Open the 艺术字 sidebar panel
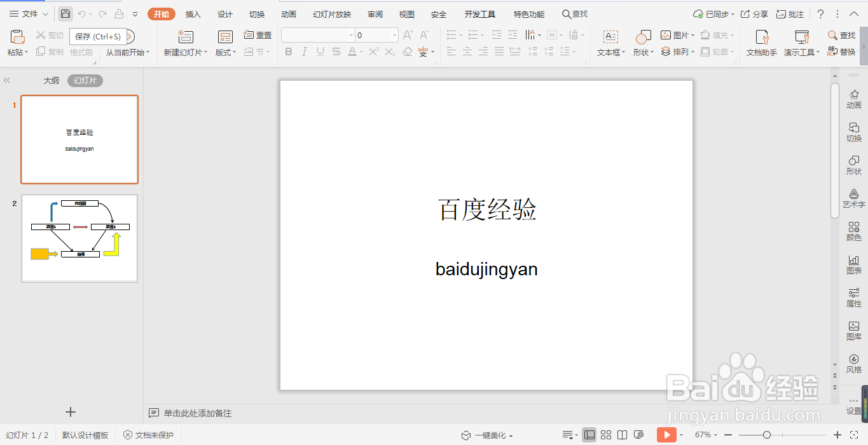Image resolution: width=868 pixels, height=445 pixels. pos(854,198)
